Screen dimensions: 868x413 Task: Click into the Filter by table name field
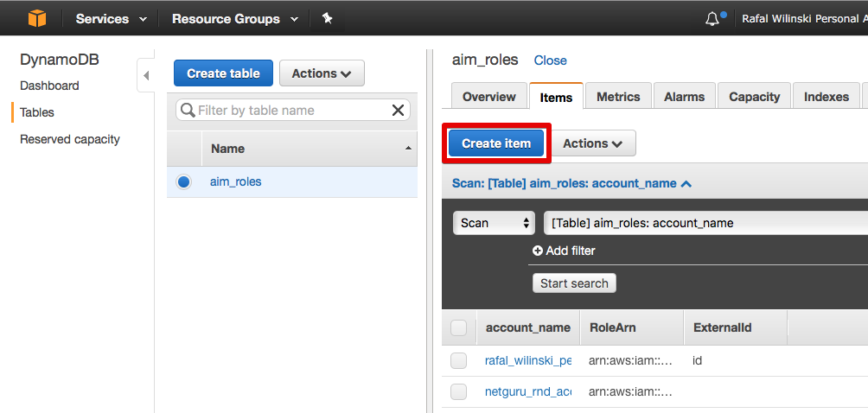tap(292, 111)
